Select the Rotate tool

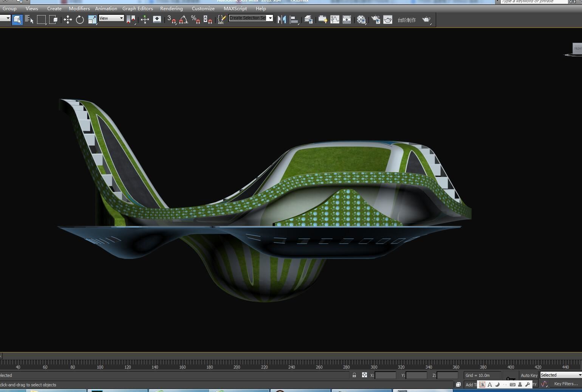pos(80,20)
